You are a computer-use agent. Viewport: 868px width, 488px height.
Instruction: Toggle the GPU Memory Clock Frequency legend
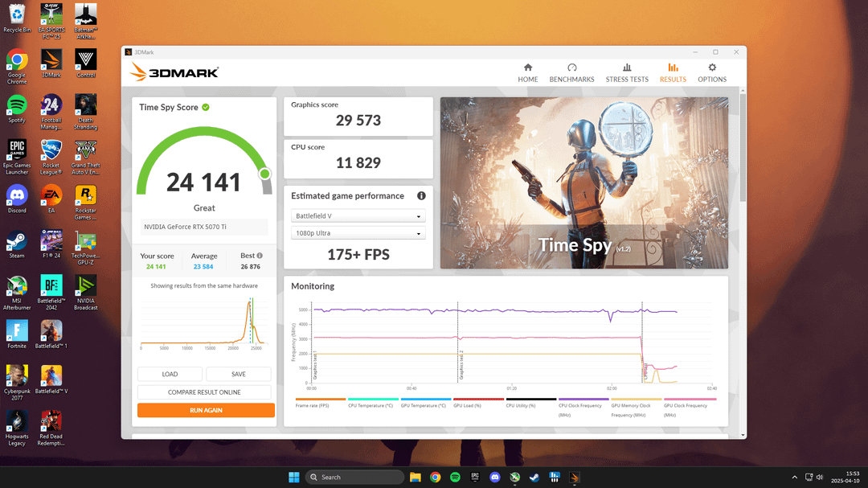click(636, 408)
